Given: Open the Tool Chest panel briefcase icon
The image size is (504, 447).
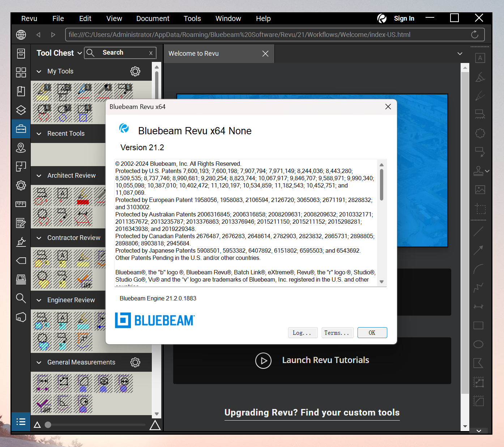Looking at the screenshot, I should click(21, 129).
